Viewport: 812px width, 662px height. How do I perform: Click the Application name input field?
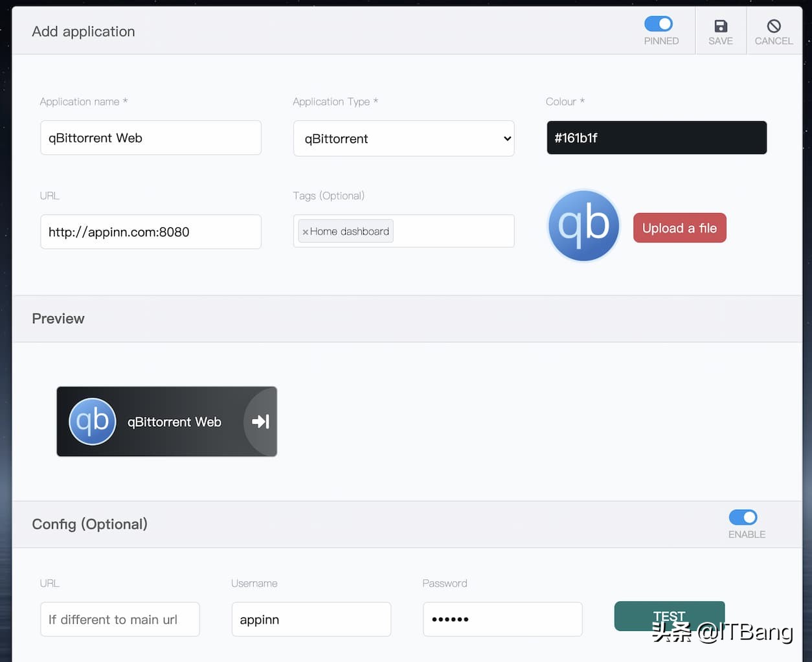(x=151, y=138)
